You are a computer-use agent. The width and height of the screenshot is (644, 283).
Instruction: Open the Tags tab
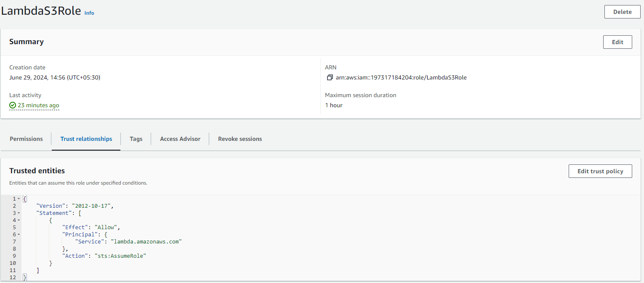pyautogui.click(x=136, y=139)
